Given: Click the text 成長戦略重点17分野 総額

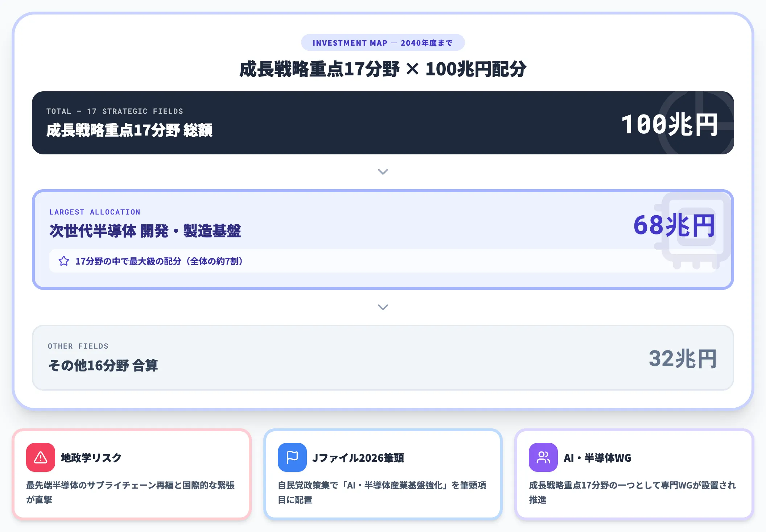Looking at the screenshot, I should (129, 130).
